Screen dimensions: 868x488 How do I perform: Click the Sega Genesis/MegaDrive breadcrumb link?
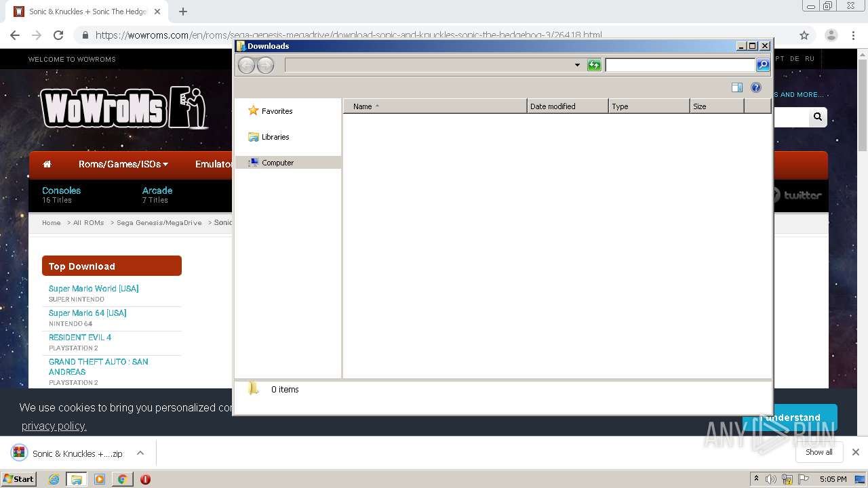click(159, 222)
